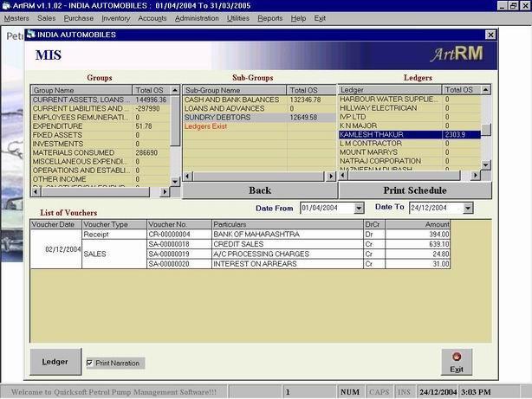Open the Purchase menu

tap(78, 18)
